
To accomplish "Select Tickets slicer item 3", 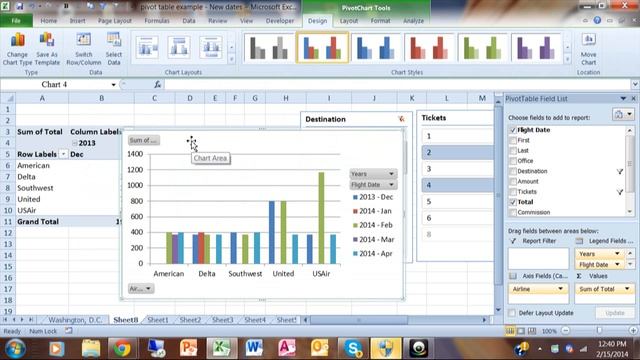I will click(457, 169).
